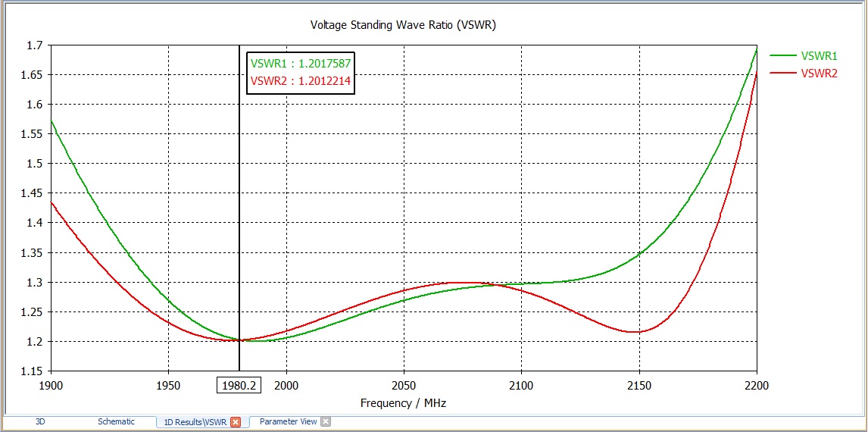This screenshot has height=432, width=868.
Task: Click the Voltage Standing Wave Ratio title
Action: point(402,25)
